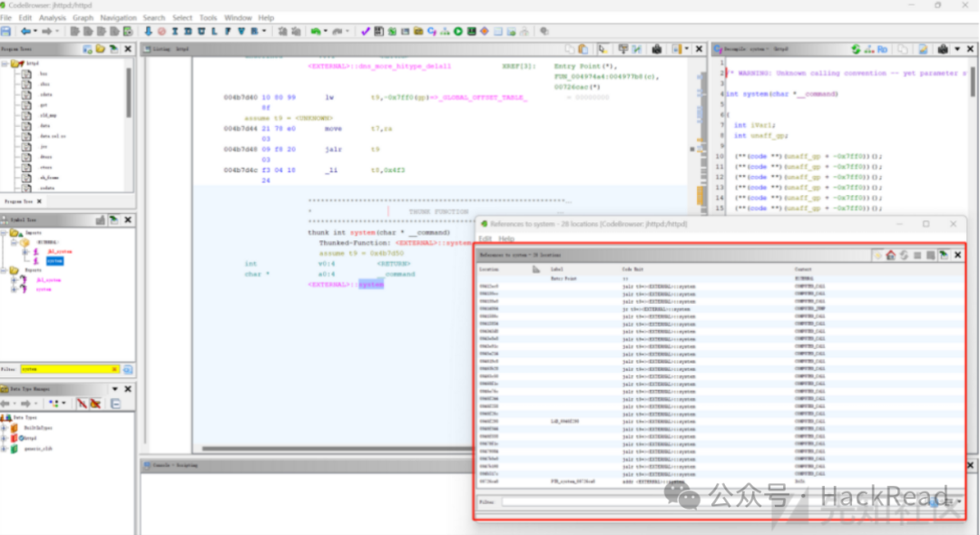This screenshot has width=980, height=535.
Task: Open Edit menu in References window
Action: (485, 239)
